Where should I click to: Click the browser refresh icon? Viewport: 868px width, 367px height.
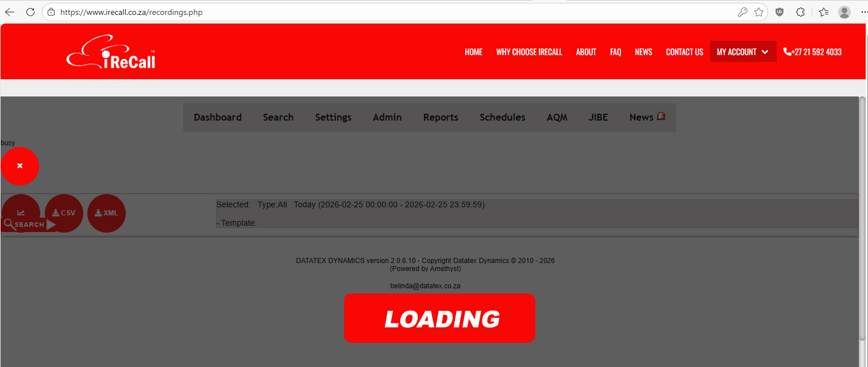30,12
